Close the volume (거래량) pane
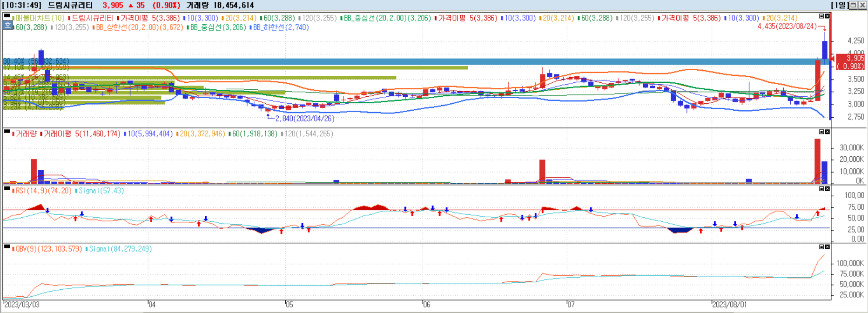This screenshot has height=313, width=868. pyautogui.click(x=828, y=132)
